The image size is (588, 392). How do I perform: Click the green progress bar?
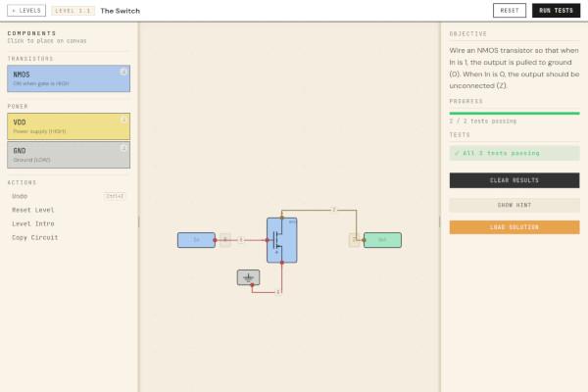coord(514,114)
